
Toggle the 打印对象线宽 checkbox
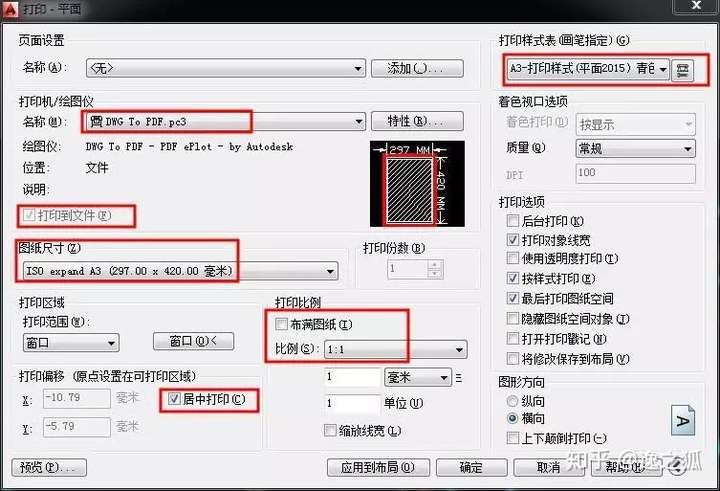coord(512,240)
